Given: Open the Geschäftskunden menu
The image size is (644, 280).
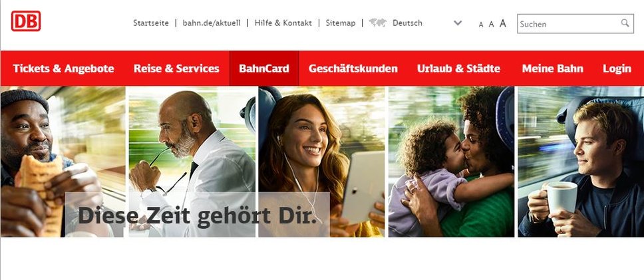Looking at the screenshot, I should (353, 69).
